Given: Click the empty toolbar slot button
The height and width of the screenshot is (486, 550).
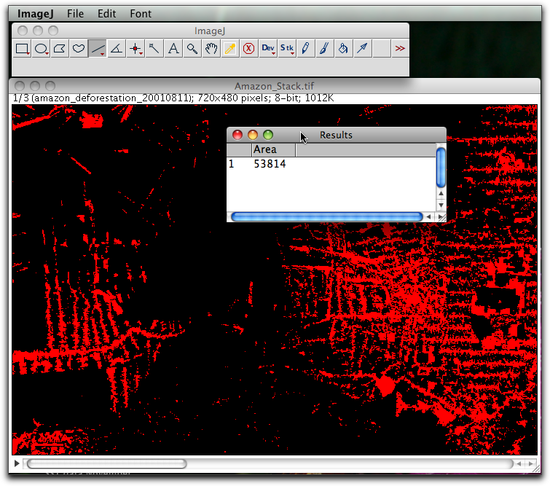Looking at the screenshot, I should [x=381, y=48].
